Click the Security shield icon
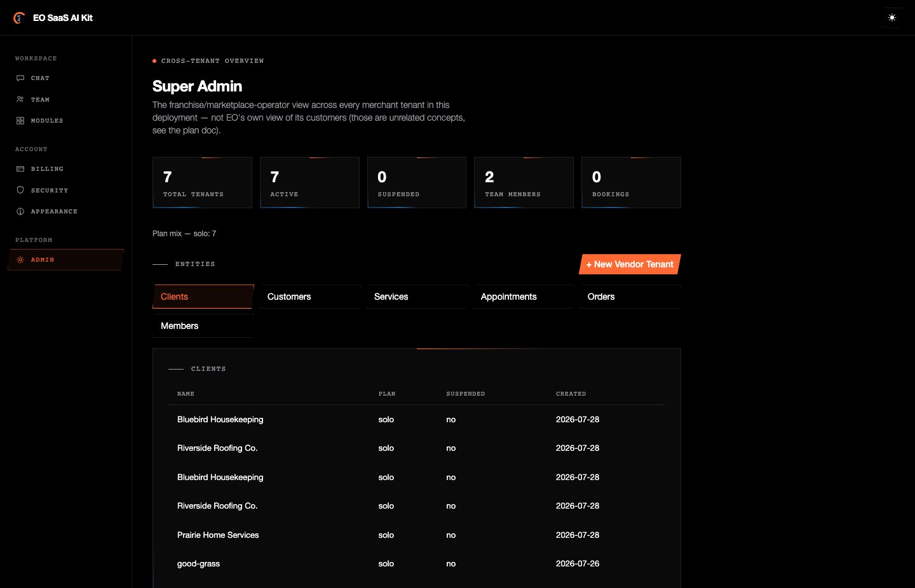This screenshot has width=915, height=588. tap(20, 190)
